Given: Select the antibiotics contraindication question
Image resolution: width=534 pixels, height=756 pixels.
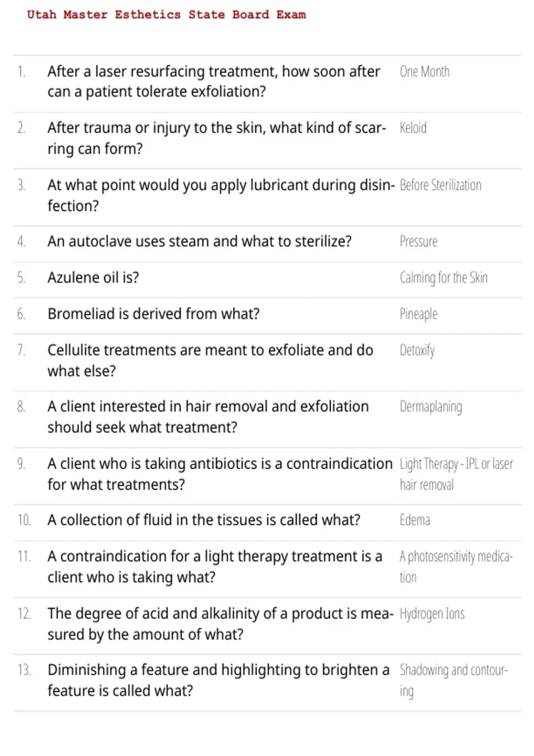Looking at the screenshot, I should click(220, 474).
